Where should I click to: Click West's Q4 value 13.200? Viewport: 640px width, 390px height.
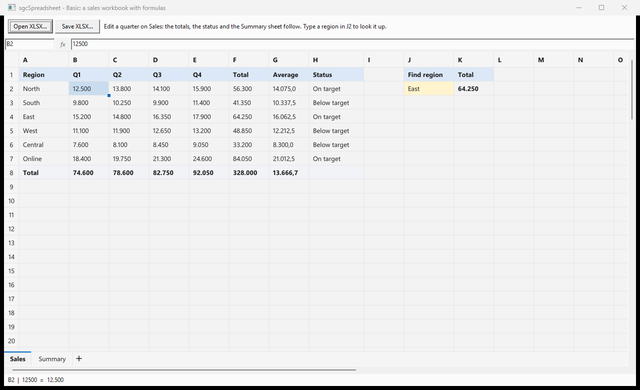[x=209, y=131]
